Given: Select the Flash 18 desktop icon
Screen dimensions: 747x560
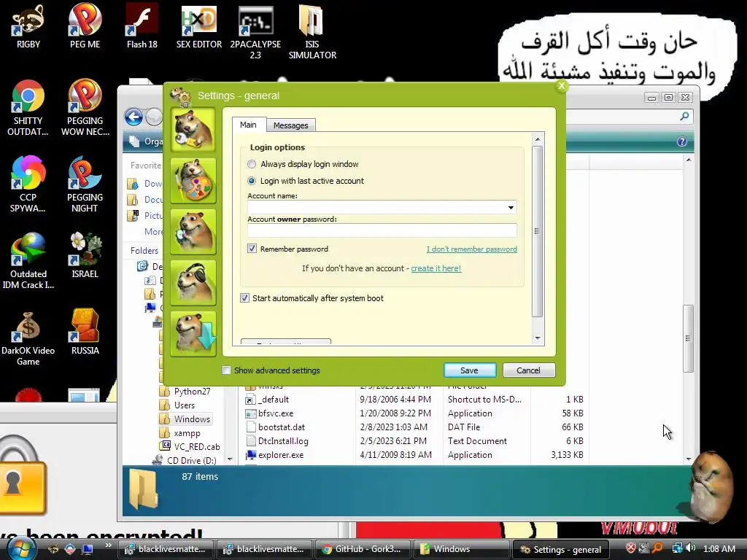Looking at the screenshot, I should pyautogui.click(x=142, y=27).
